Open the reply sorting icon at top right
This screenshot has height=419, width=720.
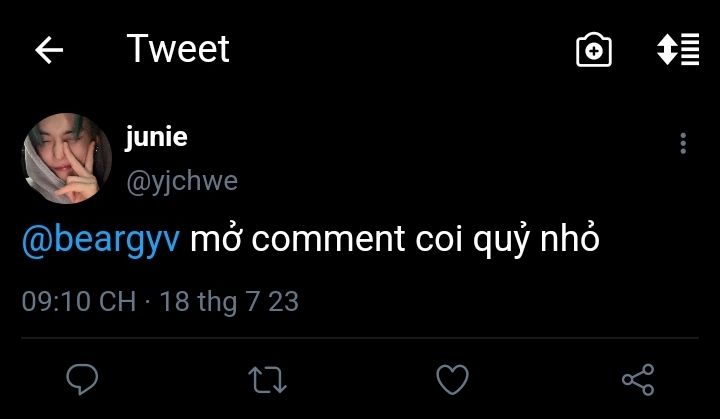(x=678, y=49)
